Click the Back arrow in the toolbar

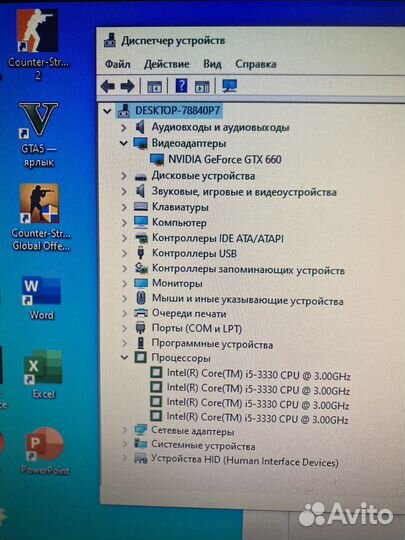tap(108, 86)
